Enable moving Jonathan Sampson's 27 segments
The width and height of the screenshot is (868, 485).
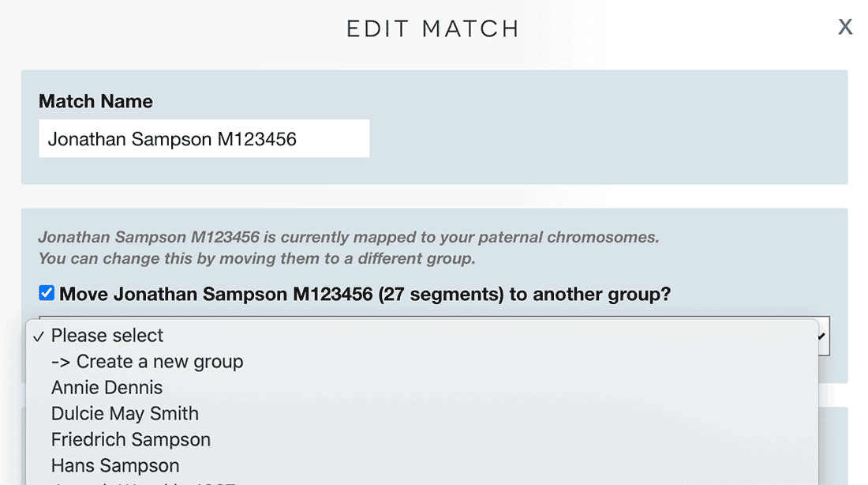coord(46,292)
